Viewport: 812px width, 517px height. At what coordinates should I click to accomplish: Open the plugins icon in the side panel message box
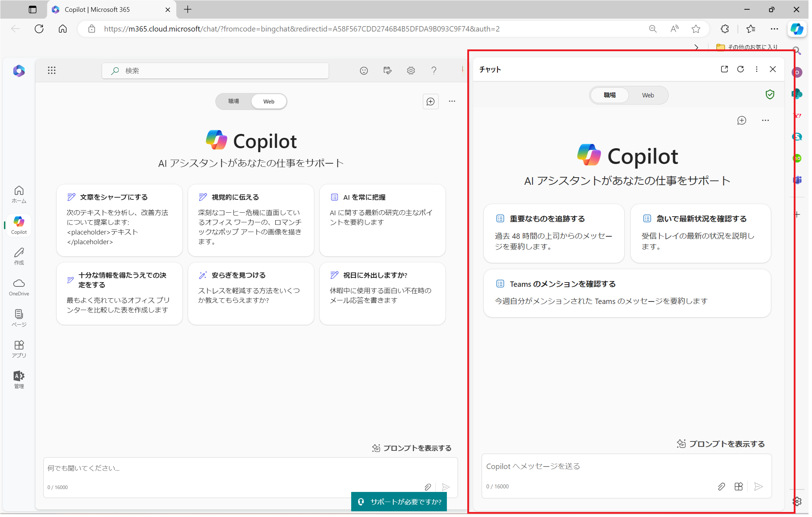coord(739,487)
